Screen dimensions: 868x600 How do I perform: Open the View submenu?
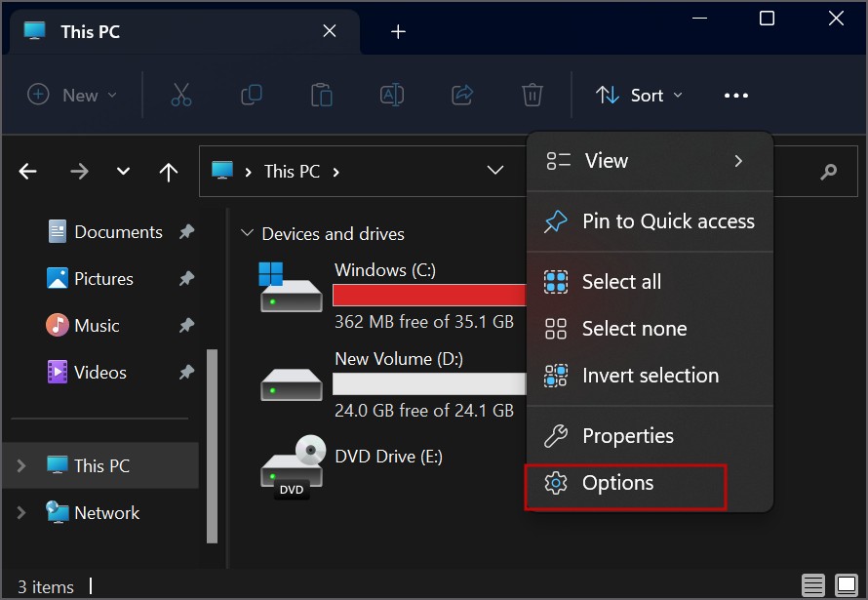(x=649, y=161)
